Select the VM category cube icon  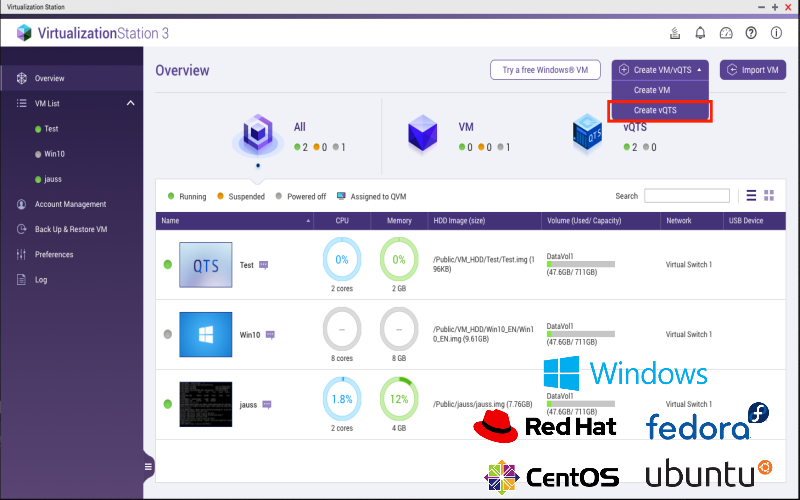click(x=422, y=134)
